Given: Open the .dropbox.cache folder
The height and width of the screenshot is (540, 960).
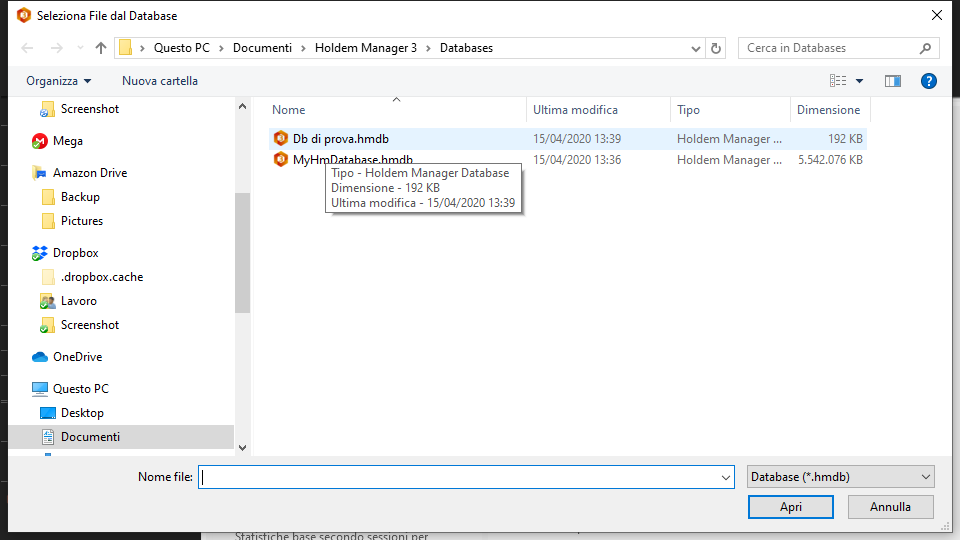Looking at the screenshot, I should click(102, 277).
